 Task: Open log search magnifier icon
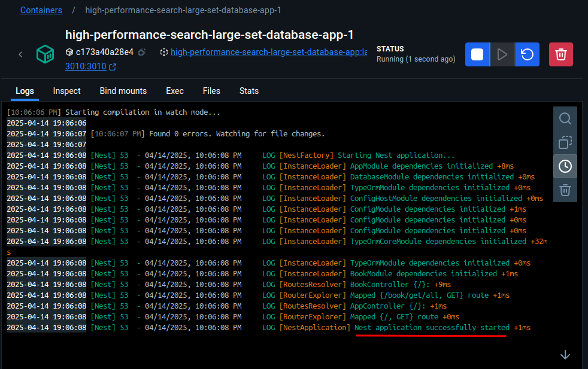tap(565, 119)
